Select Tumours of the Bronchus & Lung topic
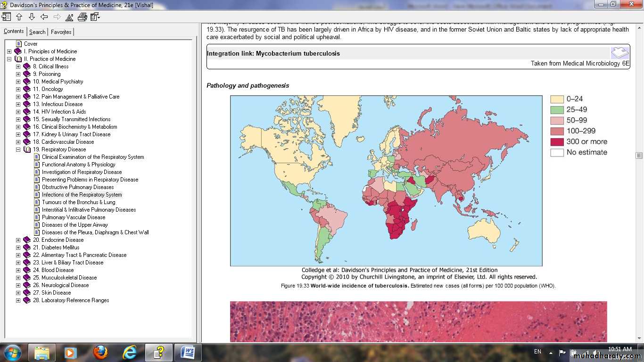644x362 pixels. click(x=78, y=202)
